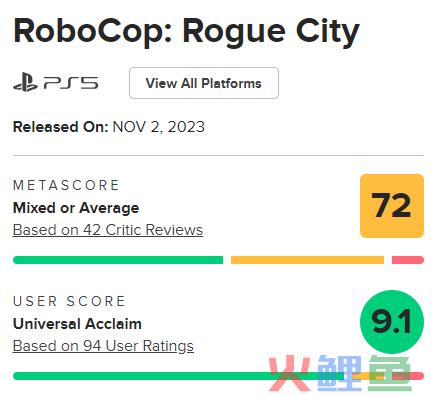Open the Based on 42 Critic Reviews link
Screen dimensions: 436x397
(108, 230)
